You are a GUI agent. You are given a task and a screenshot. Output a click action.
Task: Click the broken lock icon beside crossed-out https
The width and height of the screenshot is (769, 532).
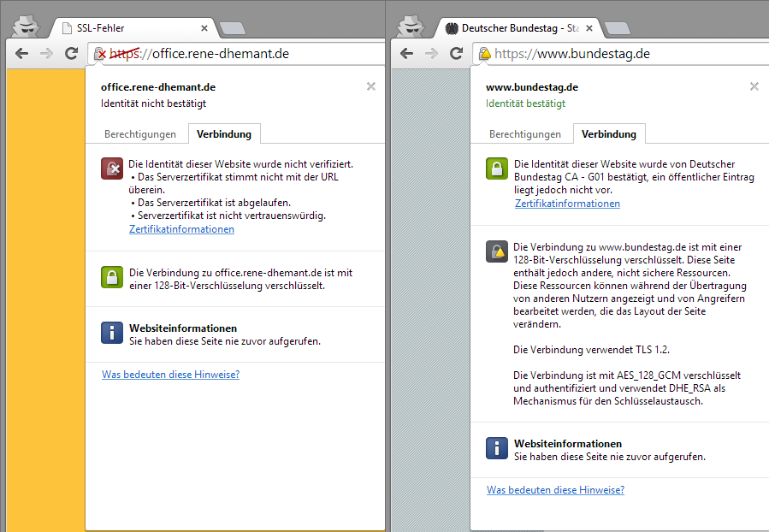coord(101,54)
